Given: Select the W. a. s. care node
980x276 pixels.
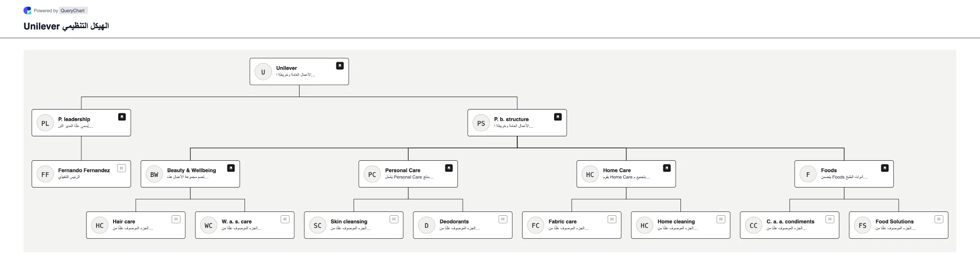Looking at the screenshot, I should point(245,225).
